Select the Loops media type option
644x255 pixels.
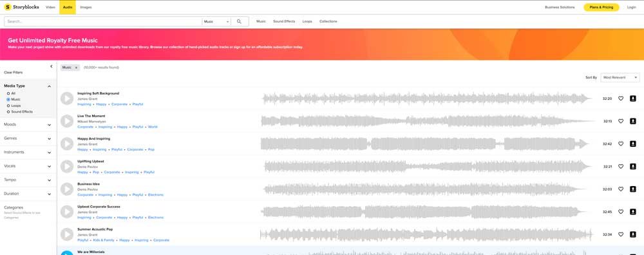(14, 106)
